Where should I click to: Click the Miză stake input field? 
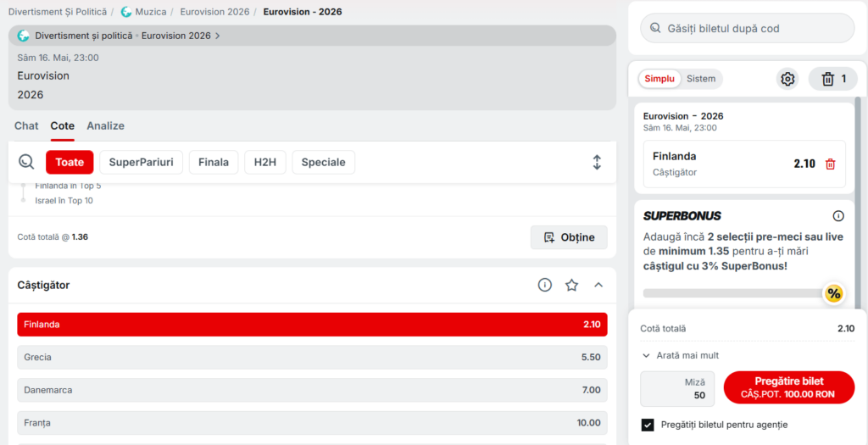click(677, 389)
